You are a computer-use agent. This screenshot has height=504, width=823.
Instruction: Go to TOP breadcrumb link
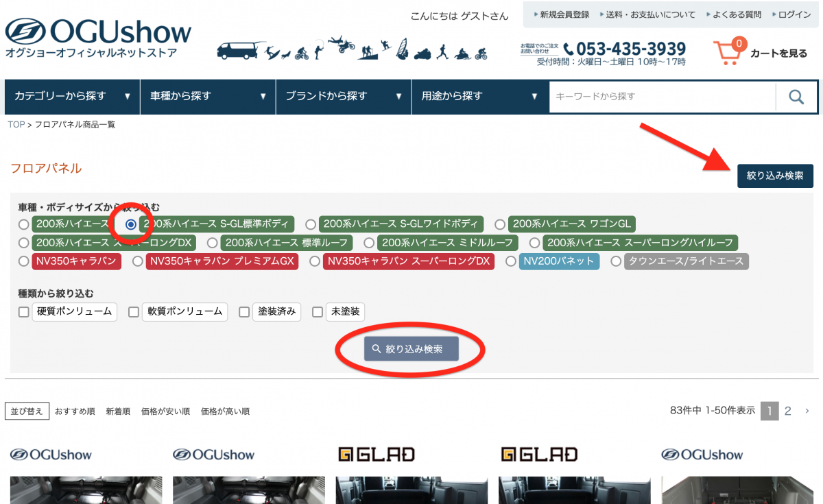coord(16,125)
